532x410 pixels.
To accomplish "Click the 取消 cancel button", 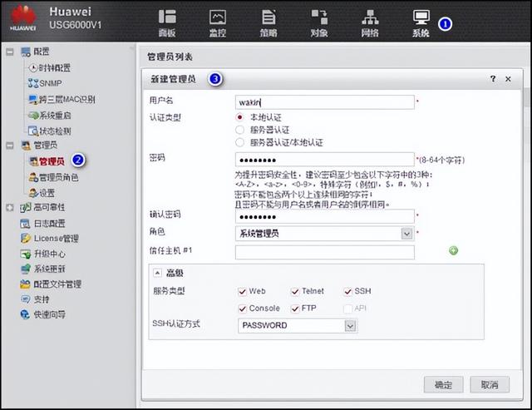I will (489, 384).
